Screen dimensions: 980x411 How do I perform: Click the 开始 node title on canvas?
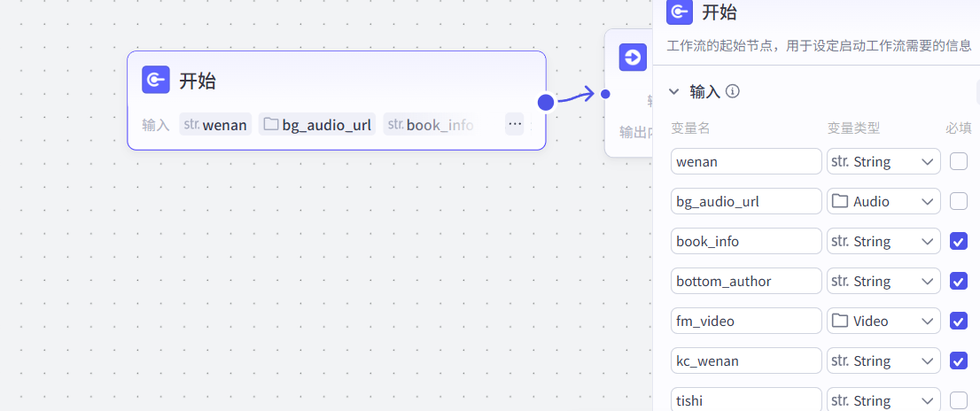point(198,81)
